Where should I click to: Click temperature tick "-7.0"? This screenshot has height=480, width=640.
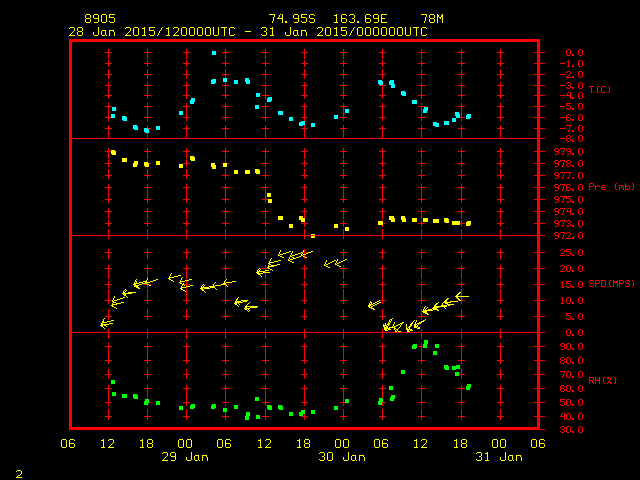tap(571, 129)
